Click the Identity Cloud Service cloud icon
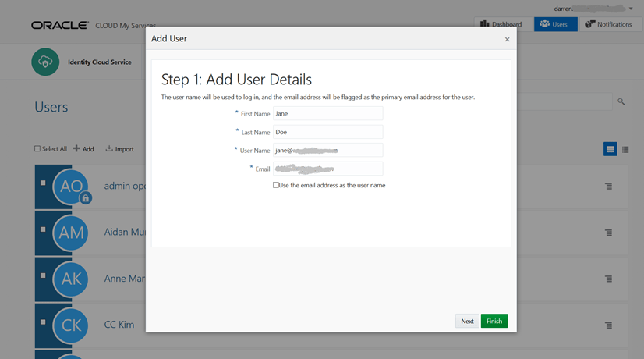The image size is (644, 359). tap(45, 62)
